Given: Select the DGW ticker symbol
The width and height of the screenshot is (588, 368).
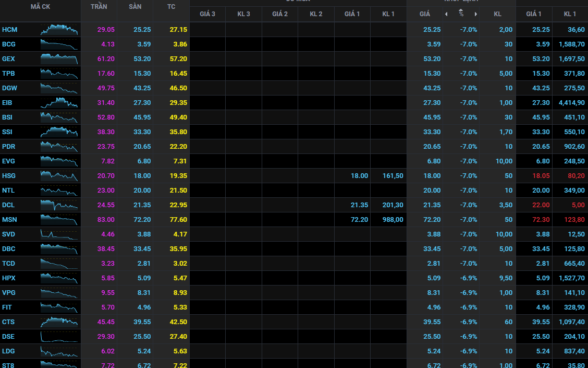Looking at the screenshot, I should pyautogui.click(x=9, y=88).
